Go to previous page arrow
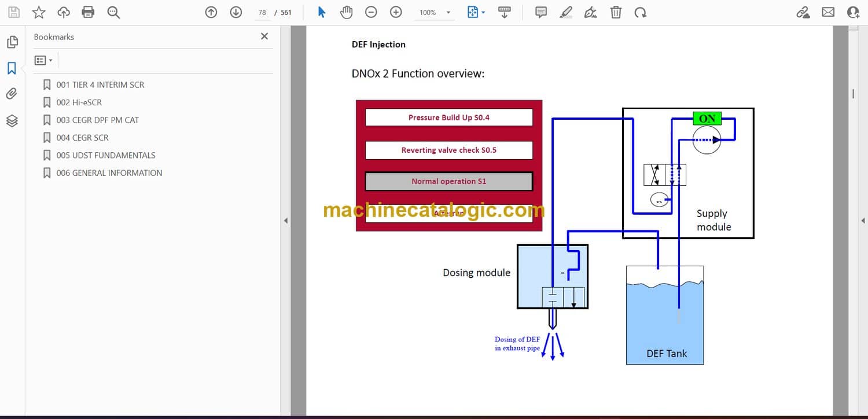 click(x=211, y=12)
